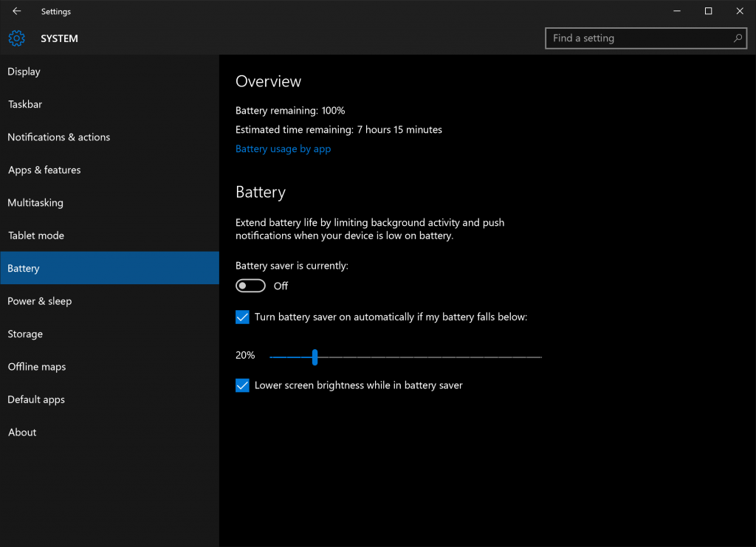Click the back arrow to return
The height and width of the screenshot is (547, 756).
point(16,11)
